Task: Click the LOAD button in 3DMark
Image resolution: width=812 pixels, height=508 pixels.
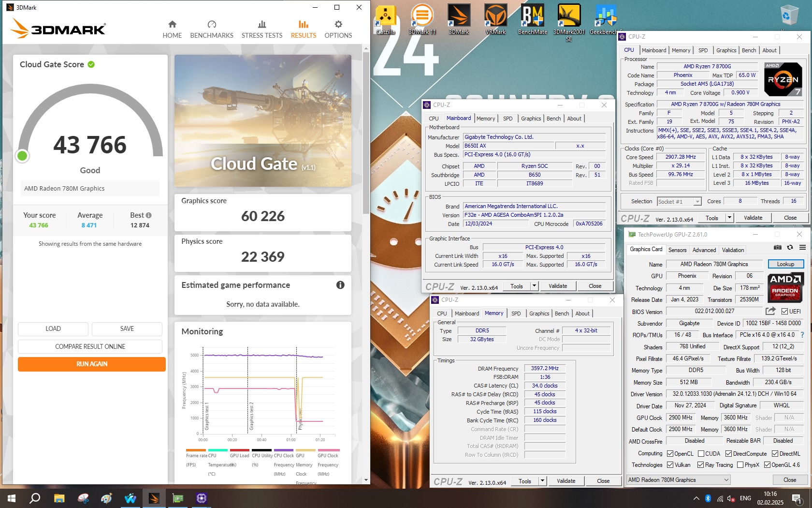Action: pos(53,329)
